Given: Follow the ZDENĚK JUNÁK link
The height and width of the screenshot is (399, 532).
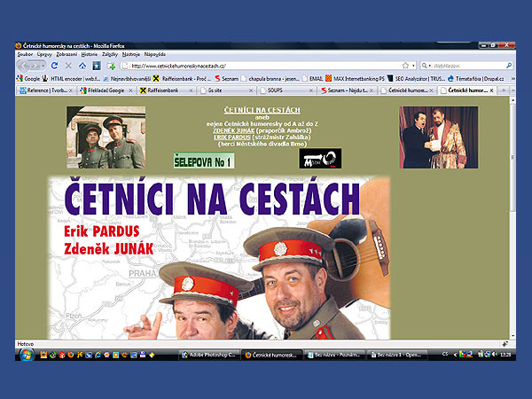Looking at the screenshot, I should (233, 130).
